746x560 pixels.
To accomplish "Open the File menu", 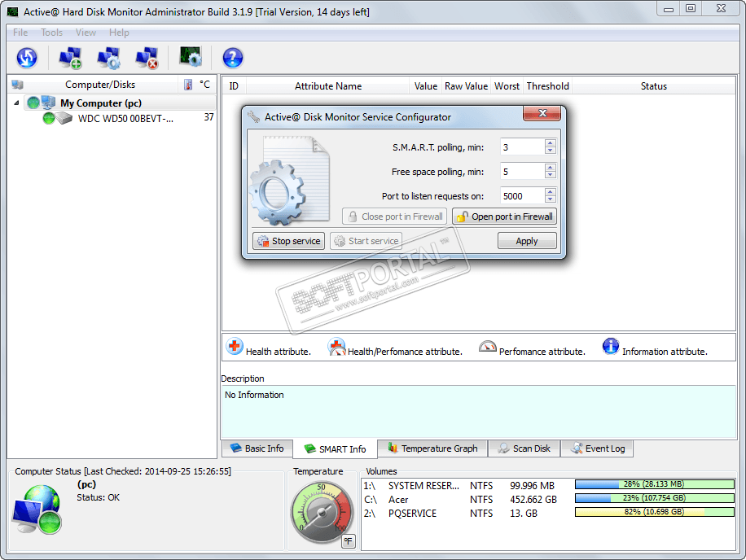I will [x=20, y=33].
